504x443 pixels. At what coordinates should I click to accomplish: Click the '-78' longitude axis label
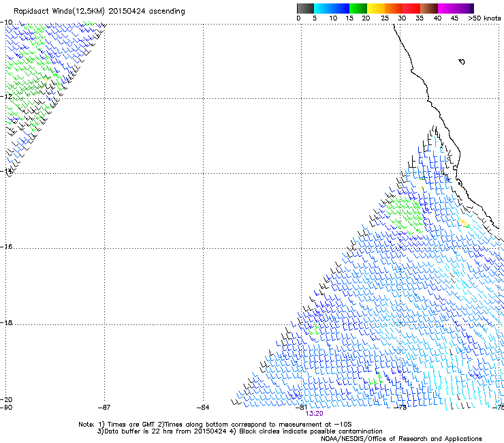click(x=400, y=408)
